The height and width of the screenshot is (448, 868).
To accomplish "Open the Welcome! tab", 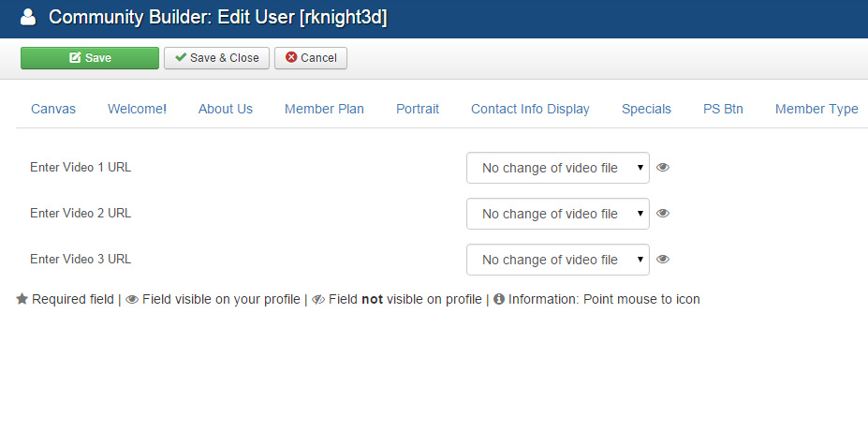I will click(138, 109).
